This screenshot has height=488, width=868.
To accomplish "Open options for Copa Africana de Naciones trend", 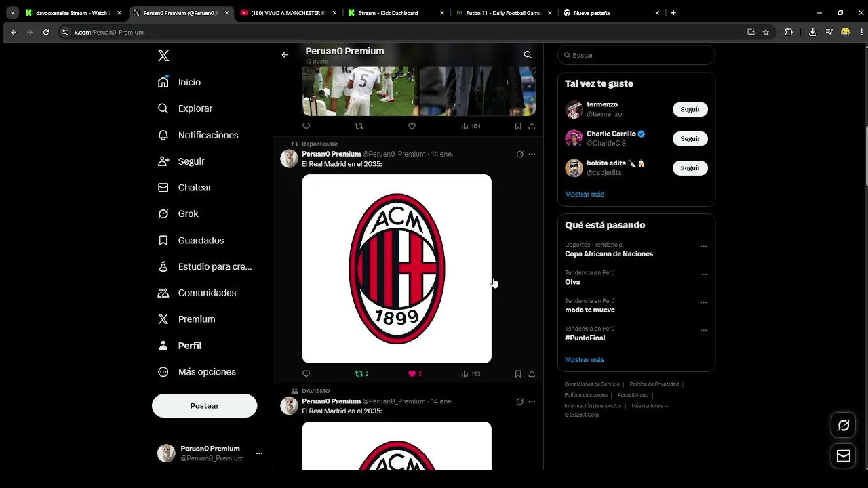I will point(703,247).
